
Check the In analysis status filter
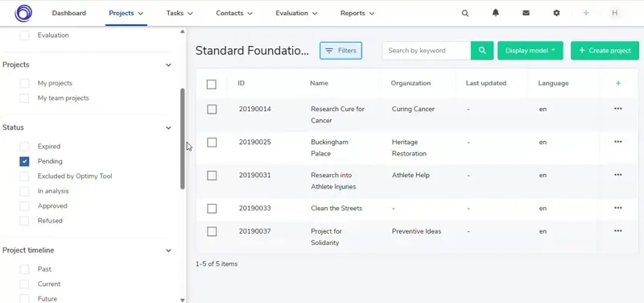tap(25, 191)
